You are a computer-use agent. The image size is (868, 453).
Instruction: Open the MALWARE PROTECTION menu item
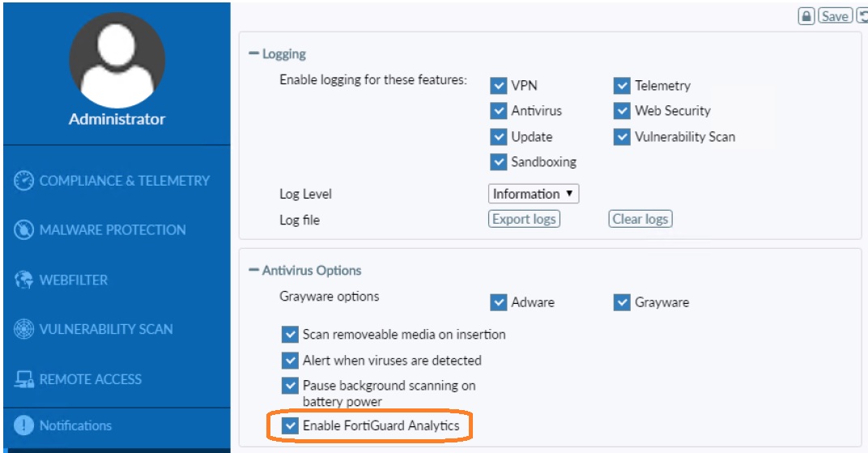point(113,230)
